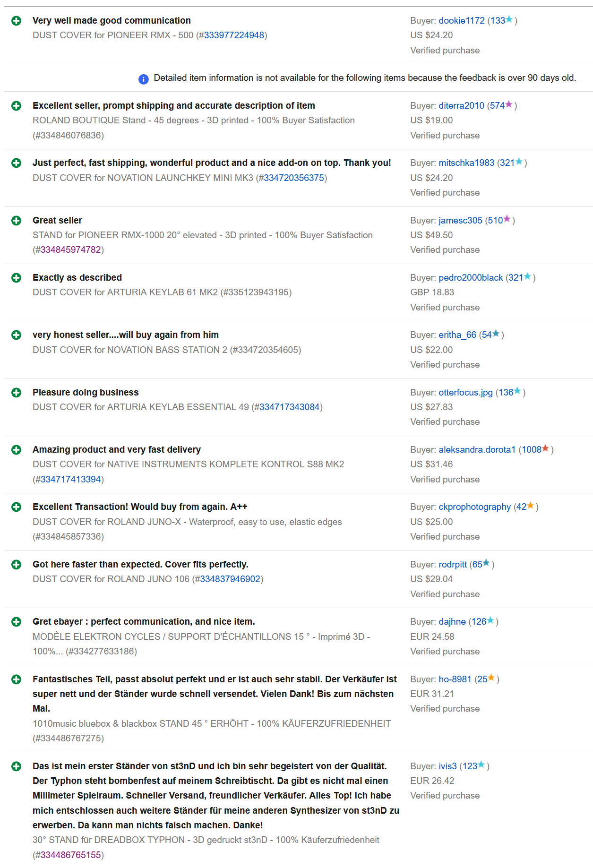Select the price 'EUR 26.42'

pos(432,781)
